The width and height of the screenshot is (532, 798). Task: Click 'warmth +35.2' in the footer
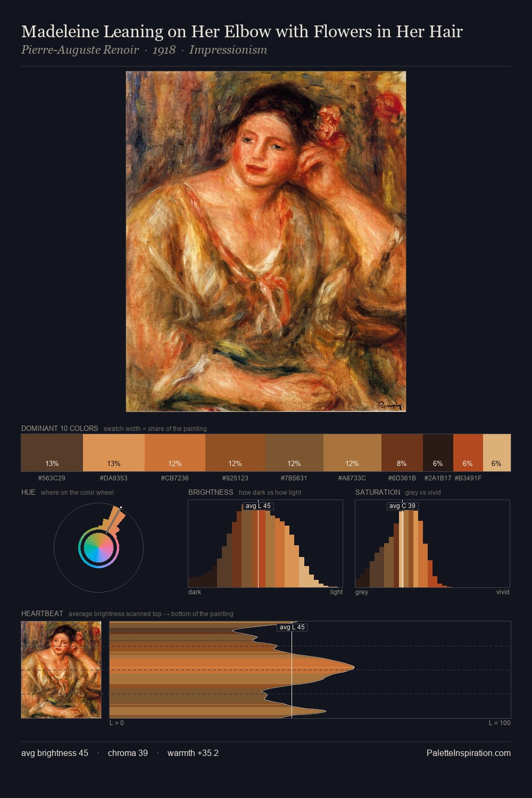click(x=193, y=753)
